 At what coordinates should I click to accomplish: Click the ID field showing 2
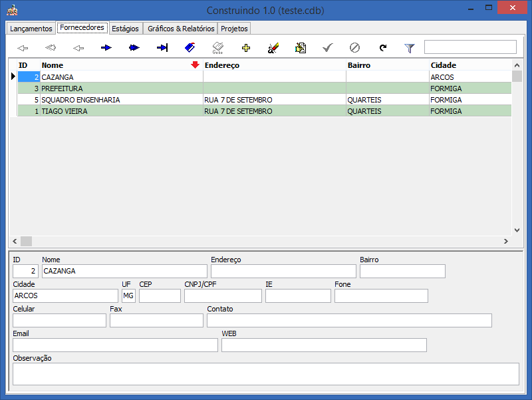[x=25, y=271]
